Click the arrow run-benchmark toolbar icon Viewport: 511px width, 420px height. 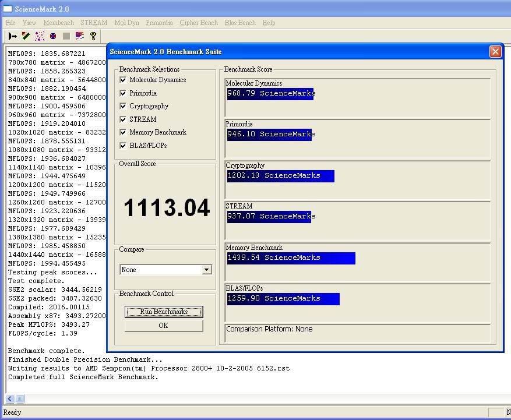[13, 36]
